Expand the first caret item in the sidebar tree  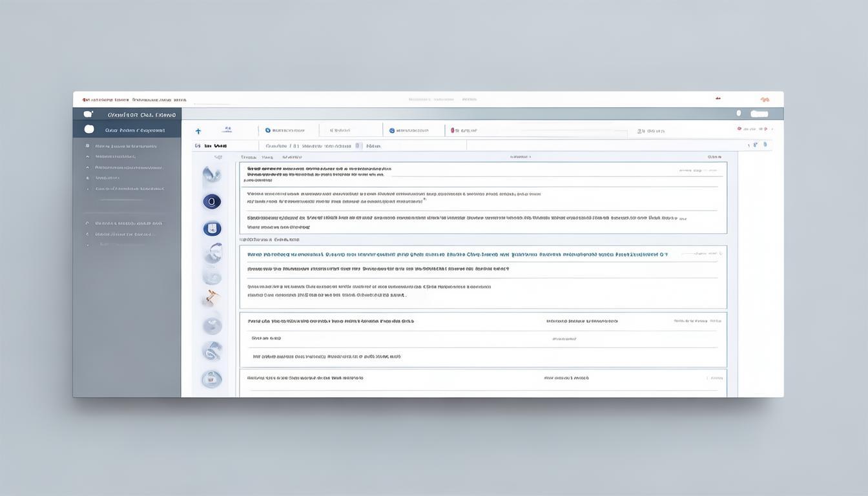(x=88, y=156)
